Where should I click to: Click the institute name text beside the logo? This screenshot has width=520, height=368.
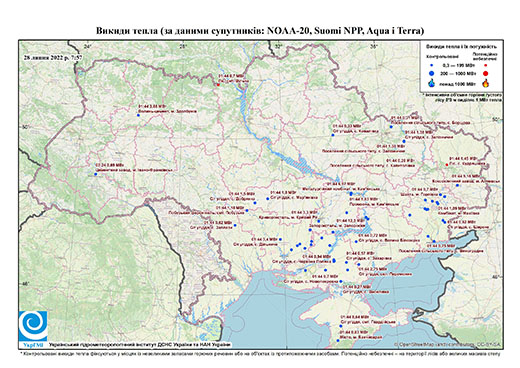click(140, 344)
